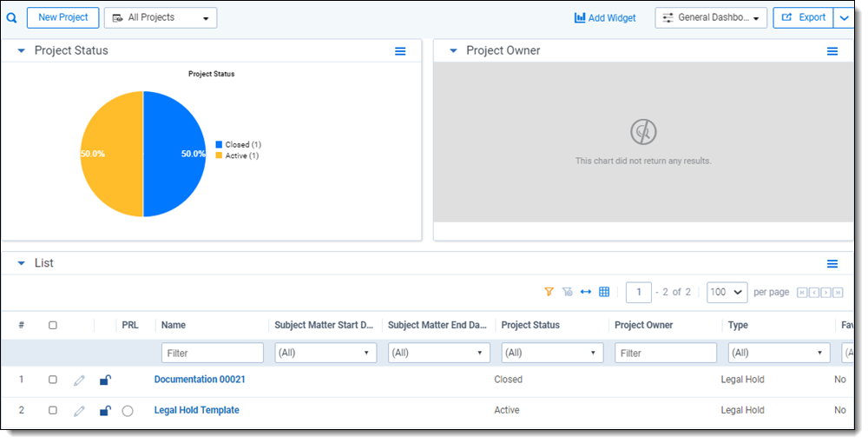Select the PRL radio button for Legal Hold Template

[128, 411]
